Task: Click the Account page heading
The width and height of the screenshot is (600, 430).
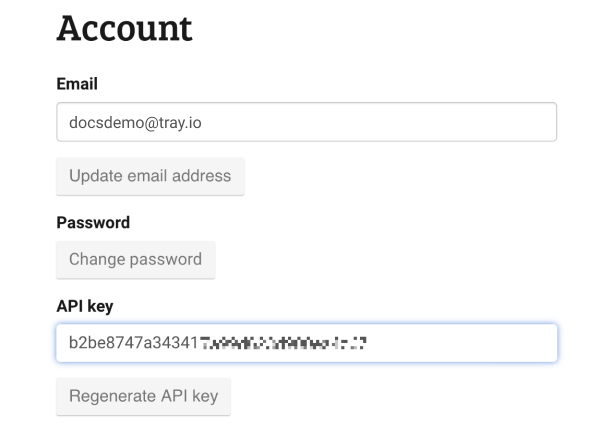Action: click(x=124, y=28)
